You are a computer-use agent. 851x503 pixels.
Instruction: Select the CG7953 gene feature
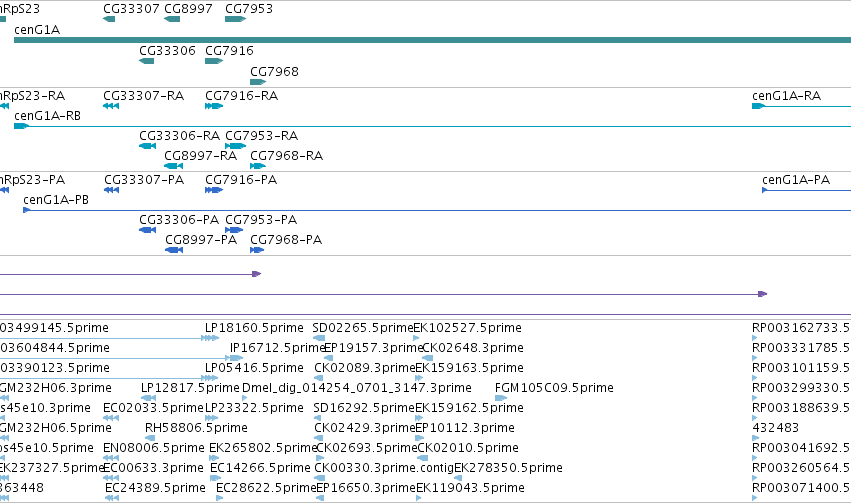(x=236, y=19)
